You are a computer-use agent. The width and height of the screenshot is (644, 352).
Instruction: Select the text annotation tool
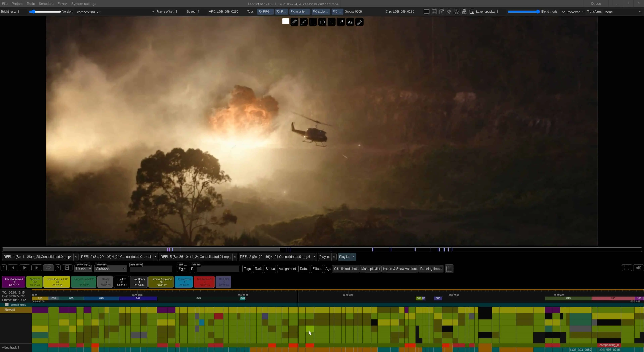tap(350, 22)
